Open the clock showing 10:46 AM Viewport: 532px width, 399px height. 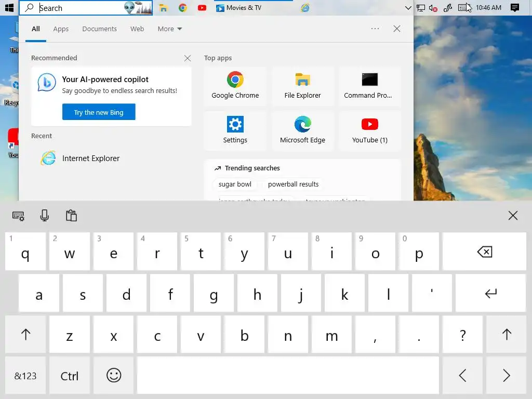(488, 8)
